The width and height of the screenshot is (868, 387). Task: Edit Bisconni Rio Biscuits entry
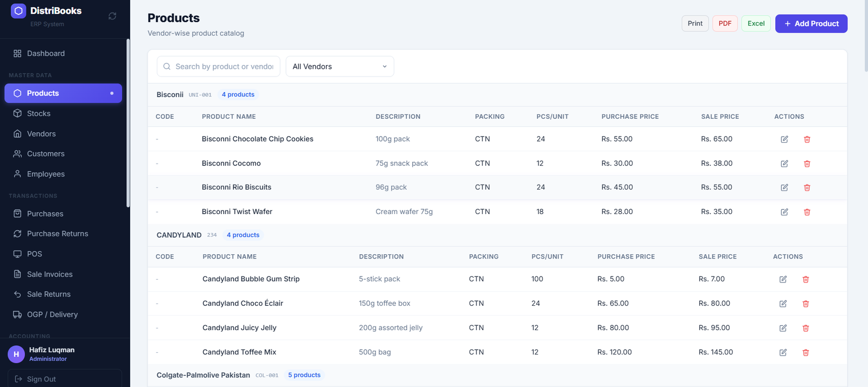tap(784, 188)
